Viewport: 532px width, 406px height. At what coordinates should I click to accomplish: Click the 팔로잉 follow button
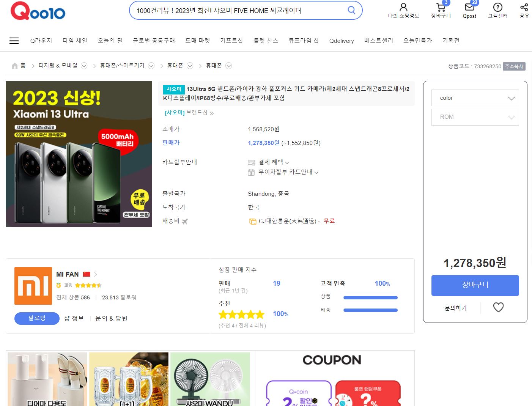[x=37, y=318]
